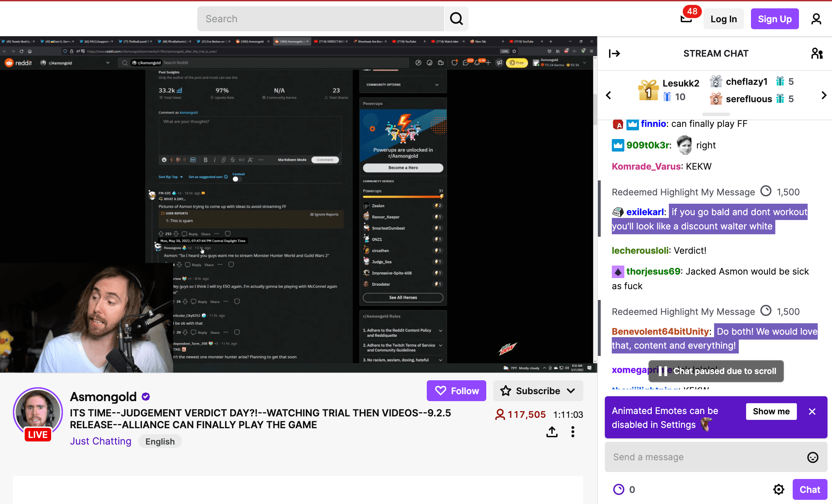Collapse the stream chat panel
832x504 pixels.
[x=614, y=54]
